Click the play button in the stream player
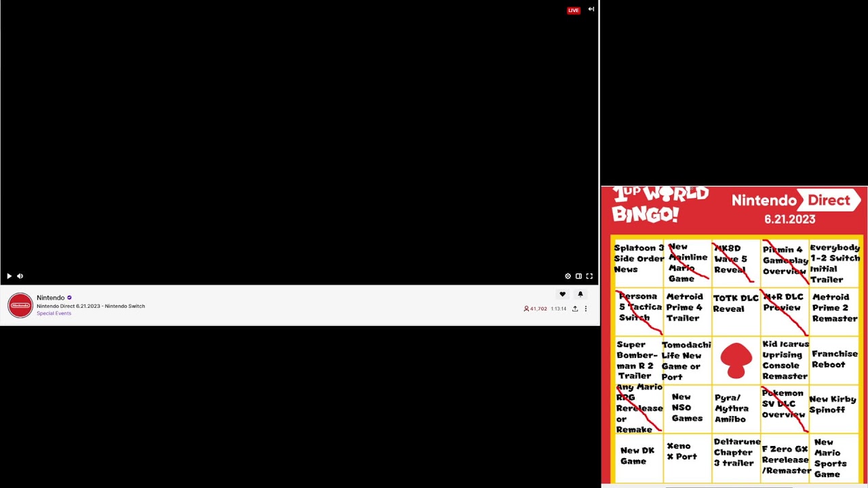The height and width of the screenshot is (488, 868). tap(9, 276)
